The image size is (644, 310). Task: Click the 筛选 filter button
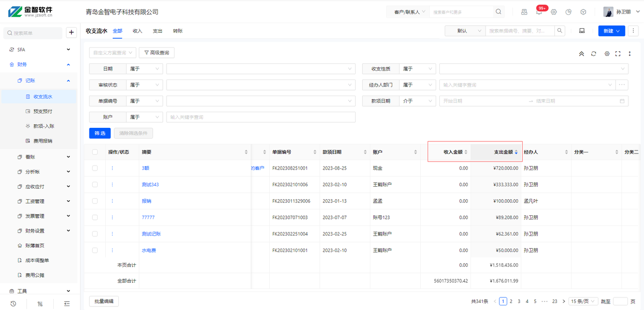100,133
